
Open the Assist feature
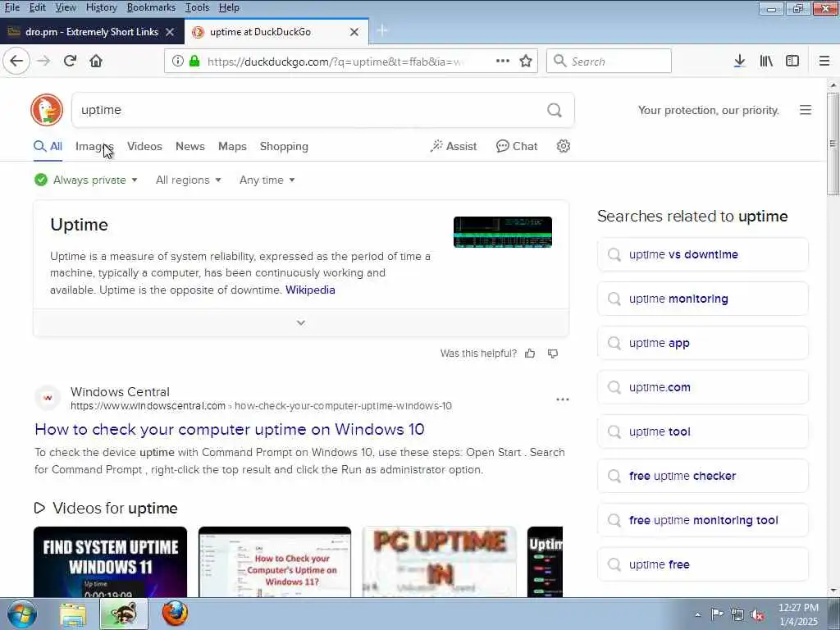453,146
